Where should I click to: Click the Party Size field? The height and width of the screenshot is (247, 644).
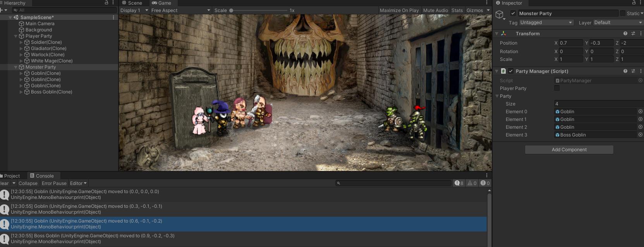599,104
